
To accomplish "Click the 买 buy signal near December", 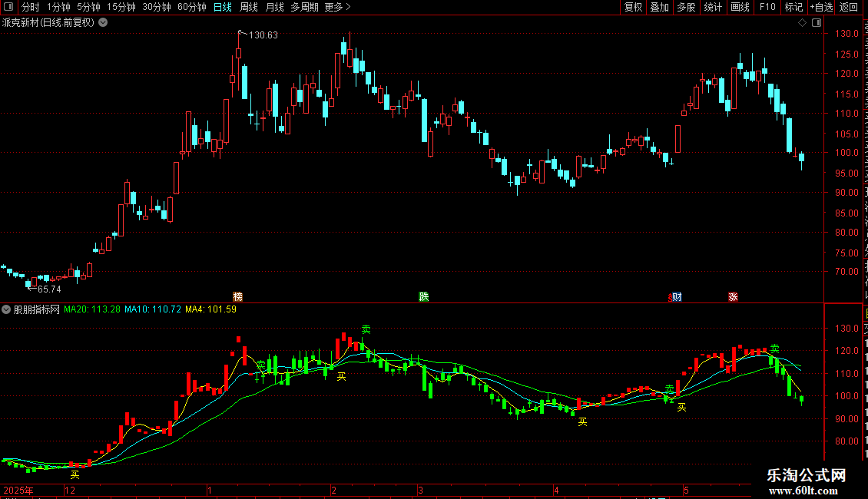I will tap(75, 474).
